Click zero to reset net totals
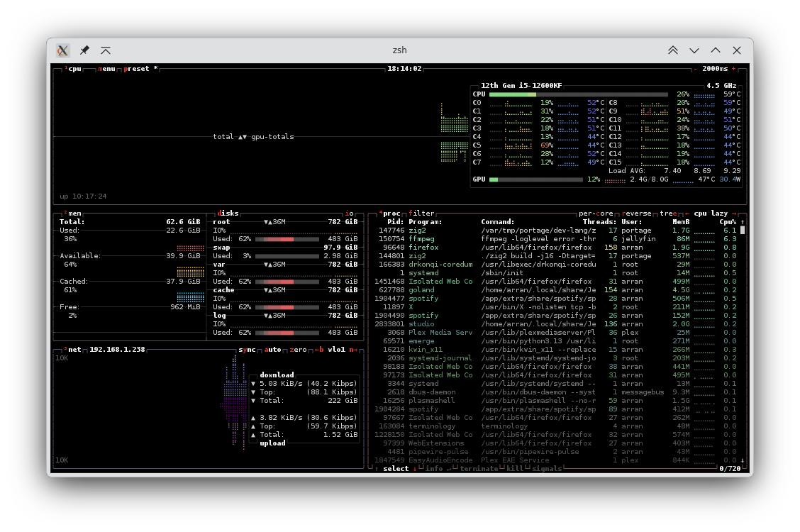 298,350
